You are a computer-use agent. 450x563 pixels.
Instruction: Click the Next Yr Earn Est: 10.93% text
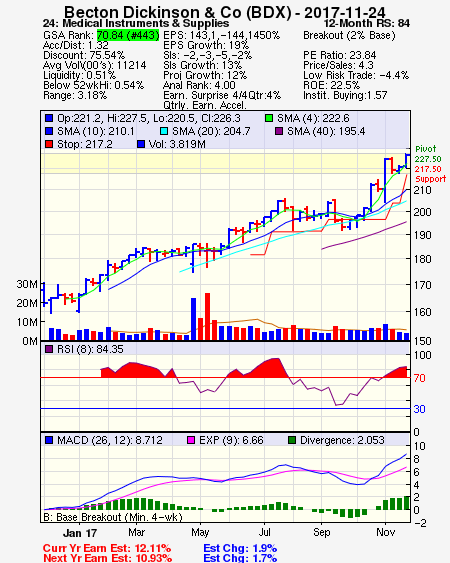107,558
